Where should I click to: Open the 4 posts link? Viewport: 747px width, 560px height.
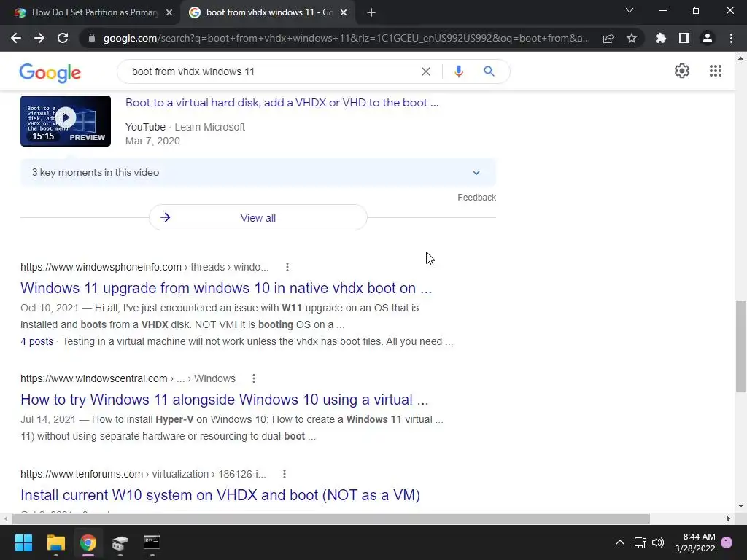(36, 341)
